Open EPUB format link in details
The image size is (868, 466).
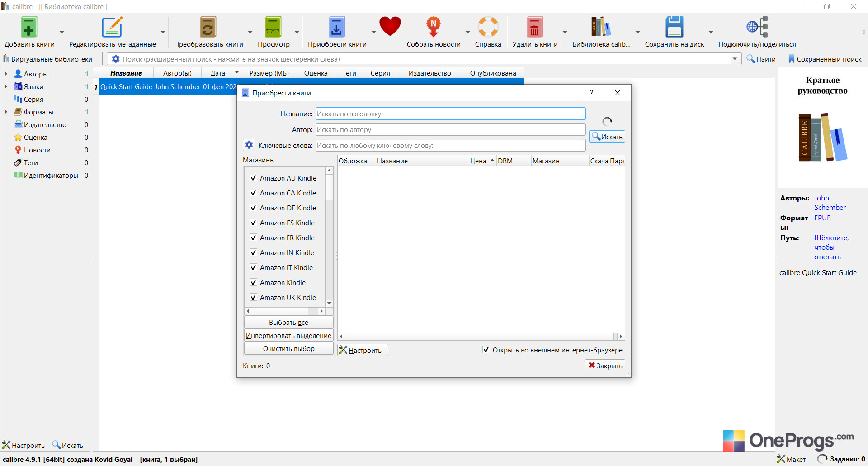(822, 218)
